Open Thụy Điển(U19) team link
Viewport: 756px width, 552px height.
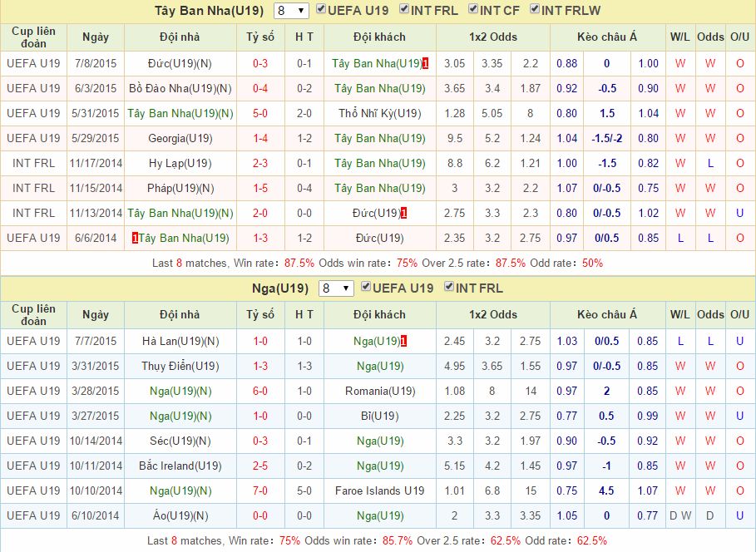click(x=180, y=367)
